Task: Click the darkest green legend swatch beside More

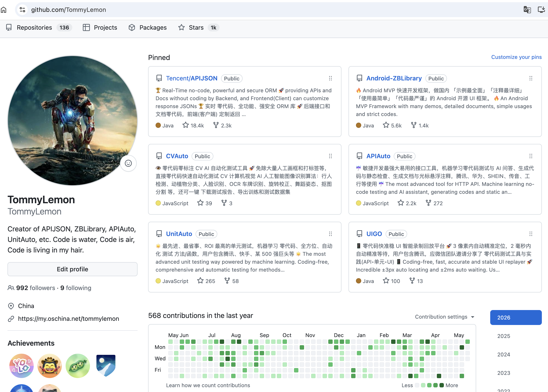Action: (442, 385)
